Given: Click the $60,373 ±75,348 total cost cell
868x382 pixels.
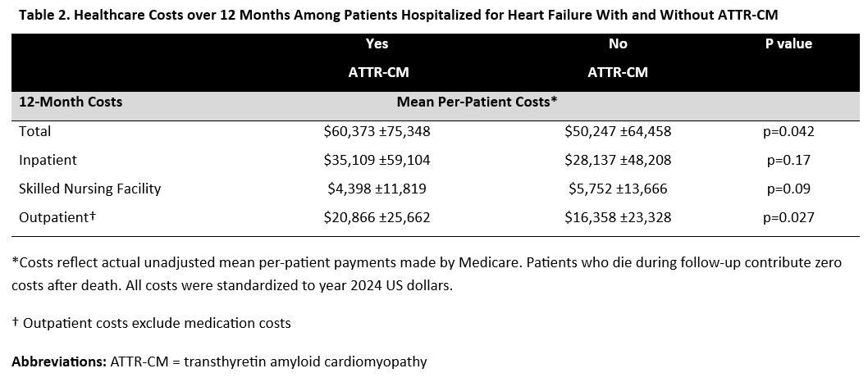Looking at the screenshot, I should pos(377,130).
